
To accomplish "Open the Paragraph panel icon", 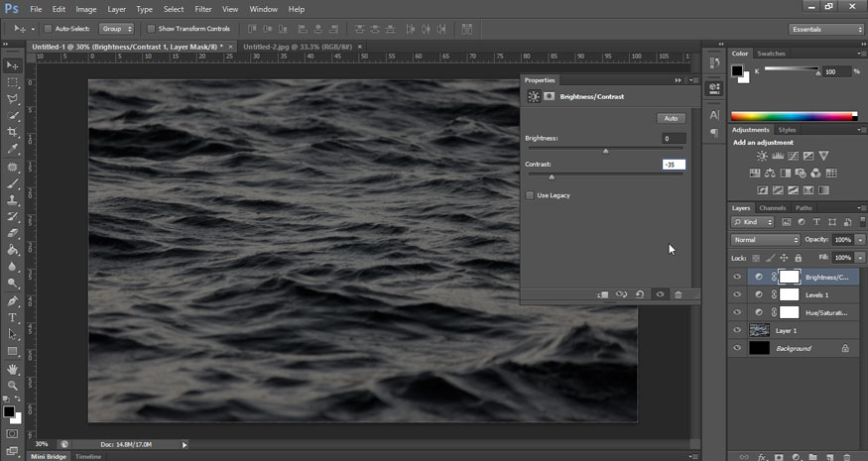I will tap(714, 133).
